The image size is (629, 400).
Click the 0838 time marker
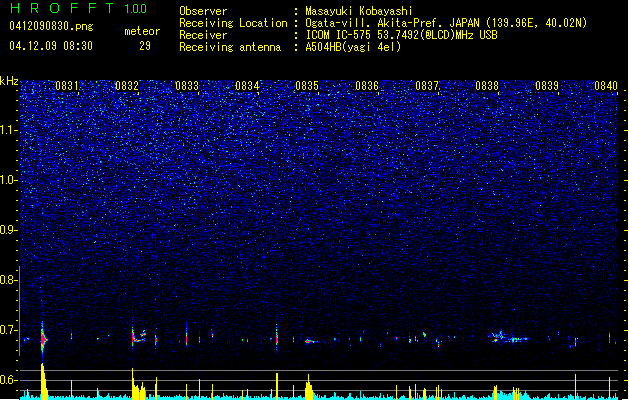tap(487, 85)
